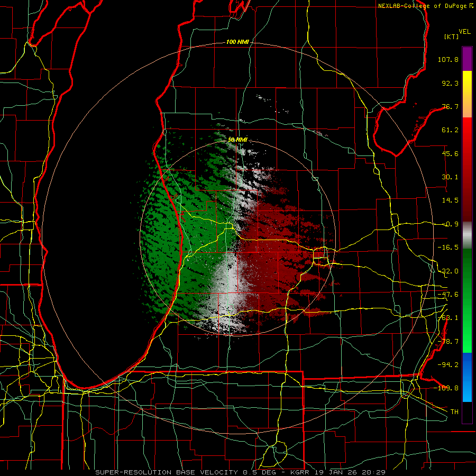476x476 pixels.
Task: Pick the gray near-zero segment of the color bar
Action: (467, 235)
